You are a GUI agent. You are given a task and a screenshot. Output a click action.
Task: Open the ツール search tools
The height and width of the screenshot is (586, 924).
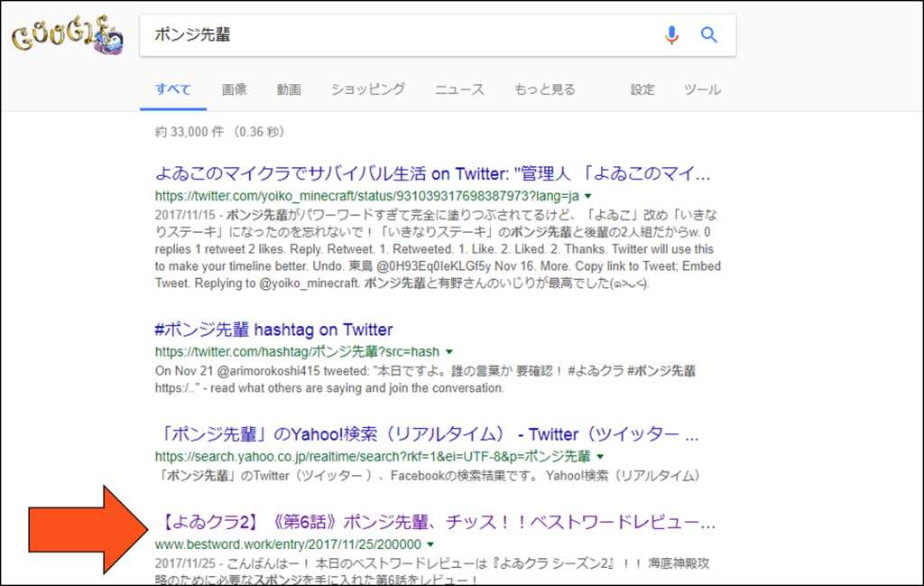click(702, 89)
